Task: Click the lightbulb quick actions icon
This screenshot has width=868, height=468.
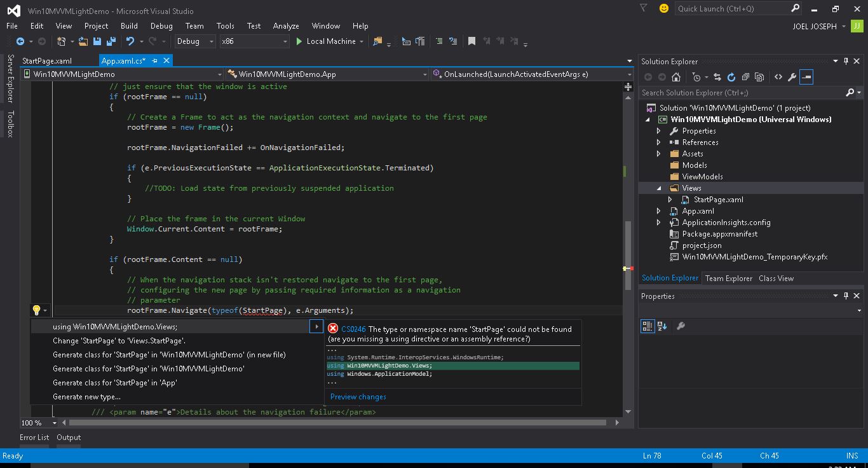Action: 36,310
